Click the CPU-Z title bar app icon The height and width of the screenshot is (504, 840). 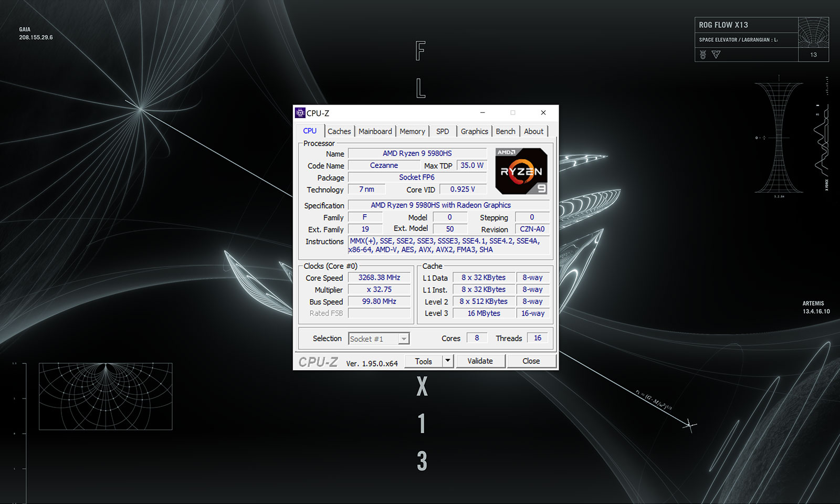tap(300, 113)
